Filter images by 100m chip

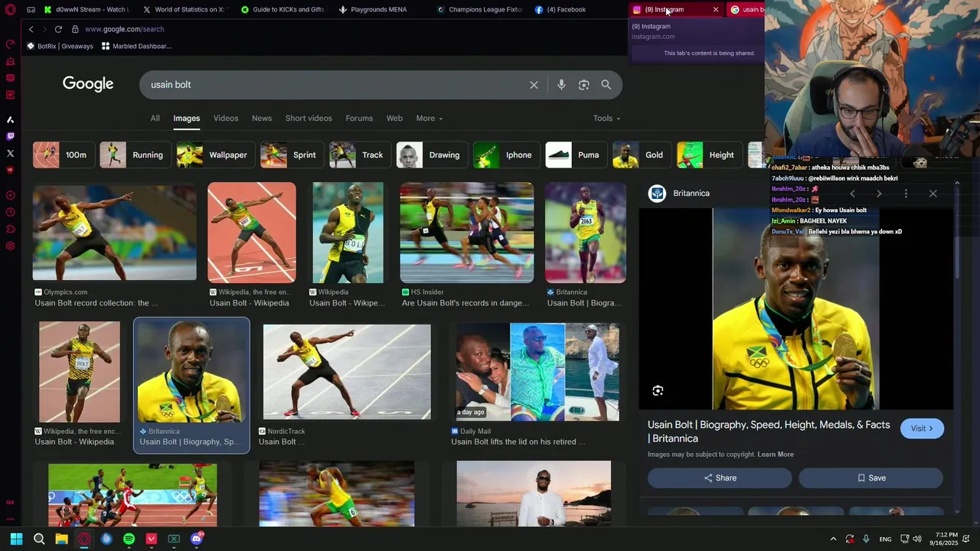pyautogui.click(x=64, y=155)
